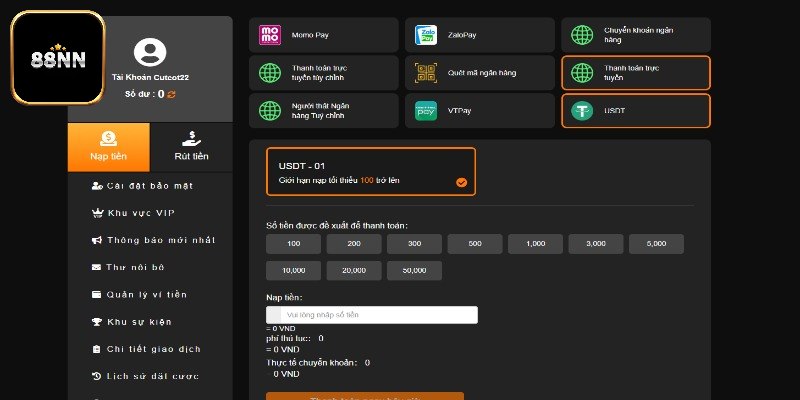Choose the 5,000 suggested amount button
Screen dimensions: 800x400
click(656, 244)
